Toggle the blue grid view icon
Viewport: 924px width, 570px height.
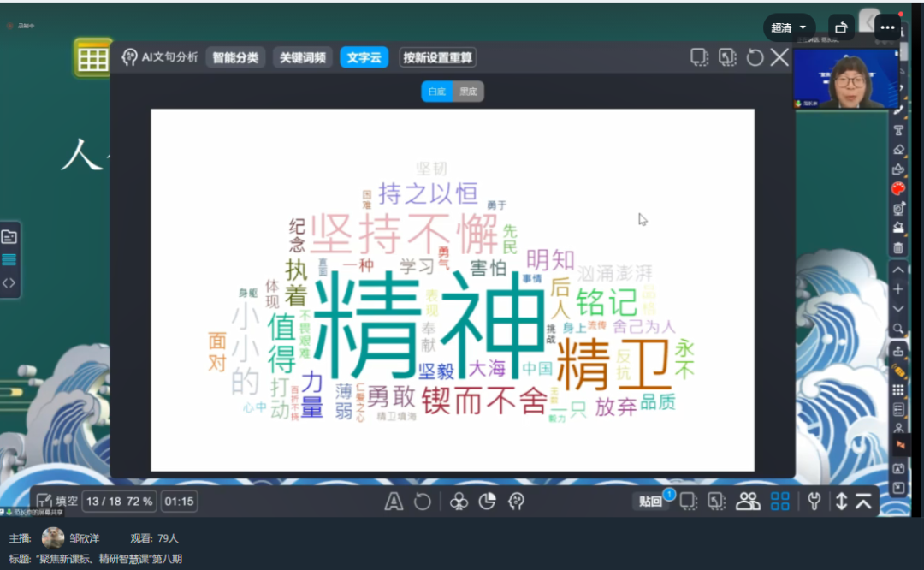pyautogui.click(x=779, y=502)
